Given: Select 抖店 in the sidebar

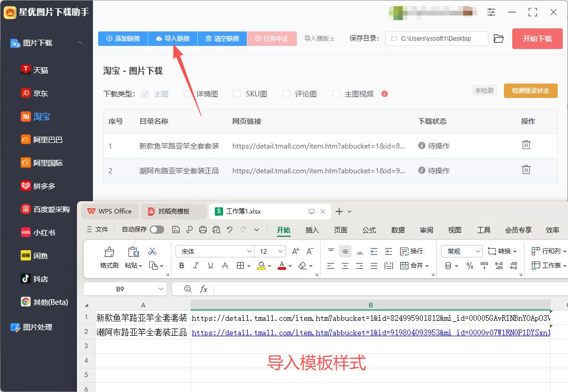Looking at the screenshot, I should point(35,279).
